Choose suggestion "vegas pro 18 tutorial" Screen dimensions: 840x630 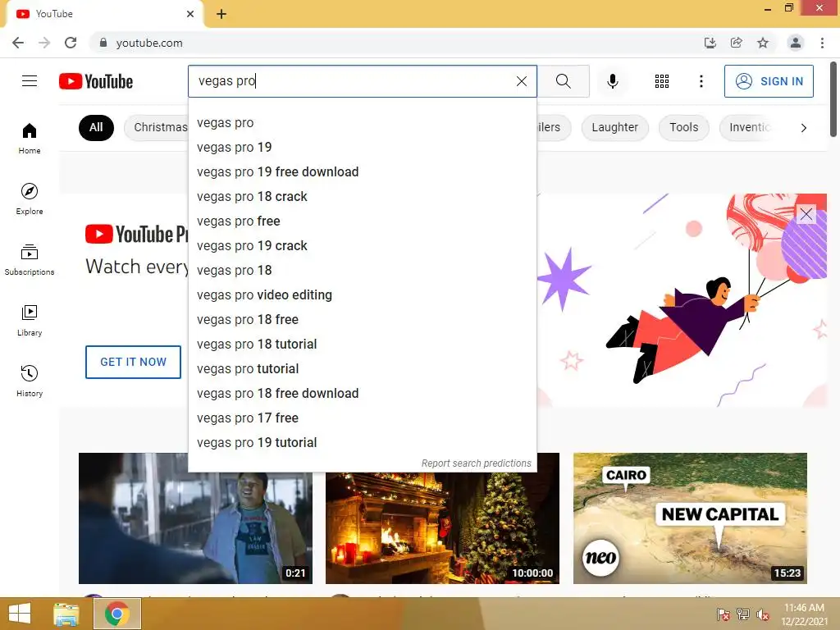tap(363, 345)
